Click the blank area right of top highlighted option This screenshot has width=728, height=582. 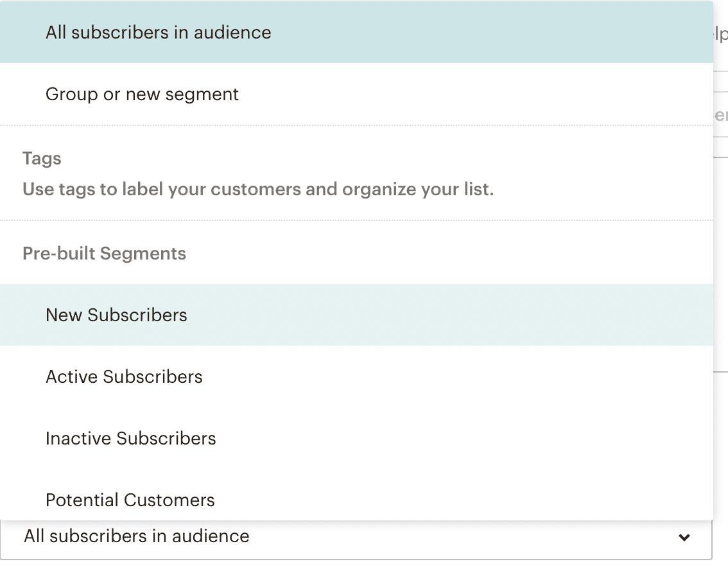[x=492, y=32]
